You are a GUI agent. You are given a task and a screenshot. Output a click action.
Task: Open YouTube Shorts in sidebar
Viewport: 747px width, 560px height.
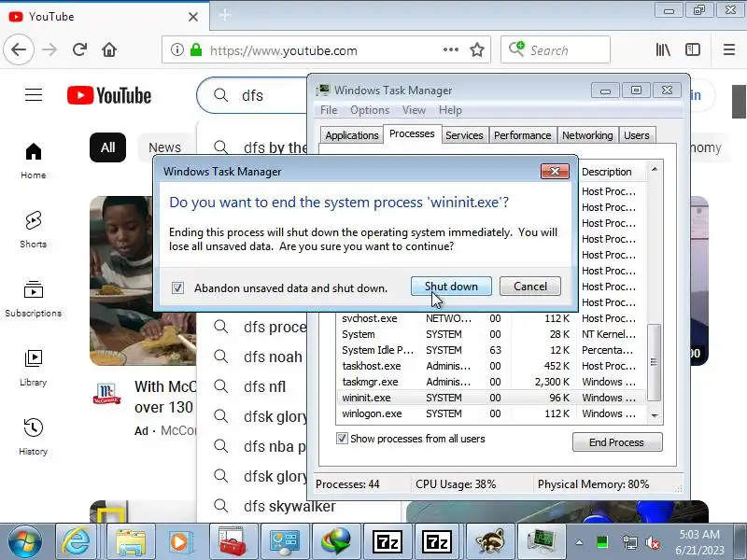34,230
